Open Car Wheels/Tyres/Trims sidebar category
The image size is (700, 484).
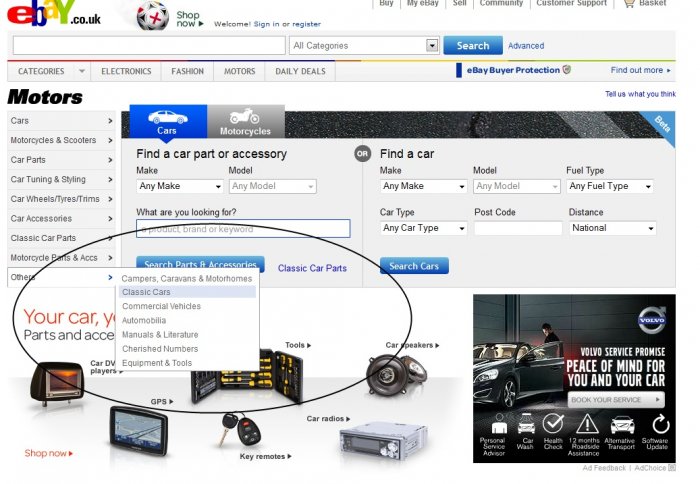pyautogui.click(x=62, y=199)
